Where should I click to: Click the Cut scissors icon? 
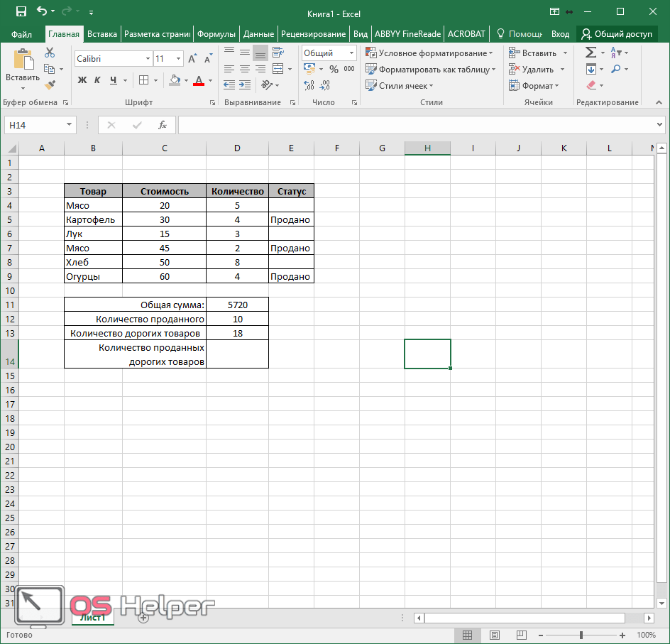point(50,53)
